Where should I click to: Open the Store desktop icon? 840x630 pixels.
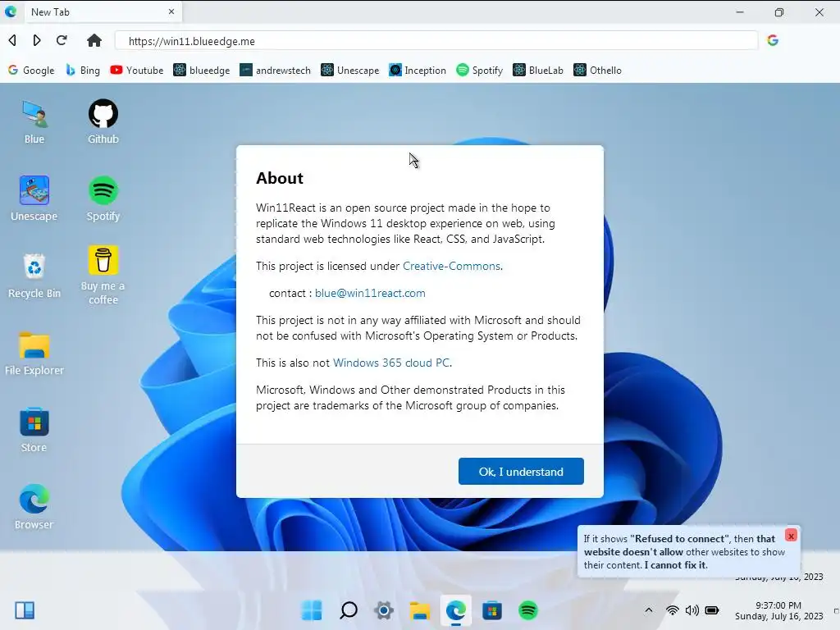(34, 430)
